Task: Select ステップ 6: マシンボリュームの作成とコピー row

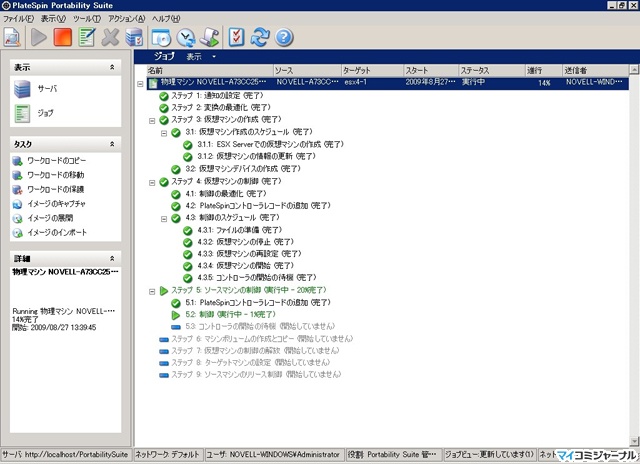Action: [262, 339]
